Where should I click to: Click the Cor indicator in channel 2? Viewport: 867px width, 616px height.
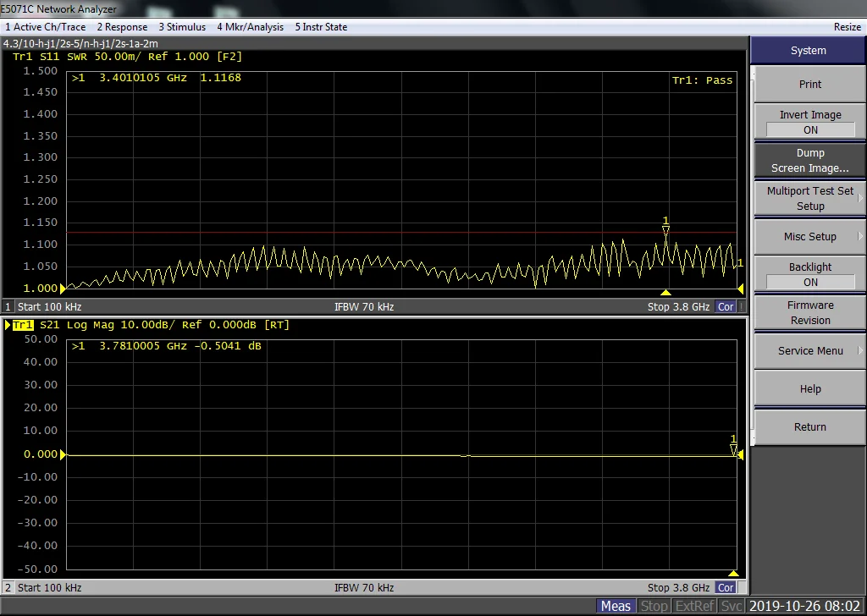[726, 587]
